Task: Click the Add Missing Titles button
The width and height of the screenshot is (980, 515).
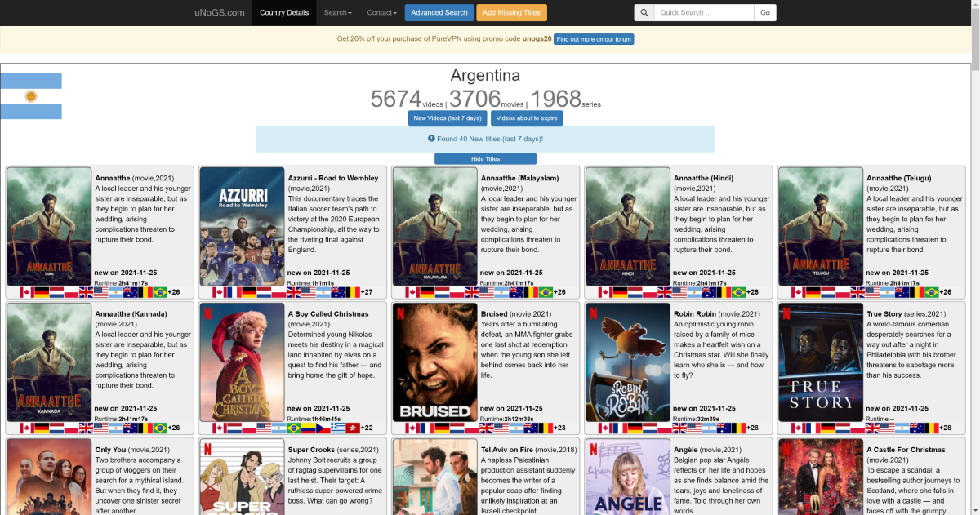Action: coord(511,12)
